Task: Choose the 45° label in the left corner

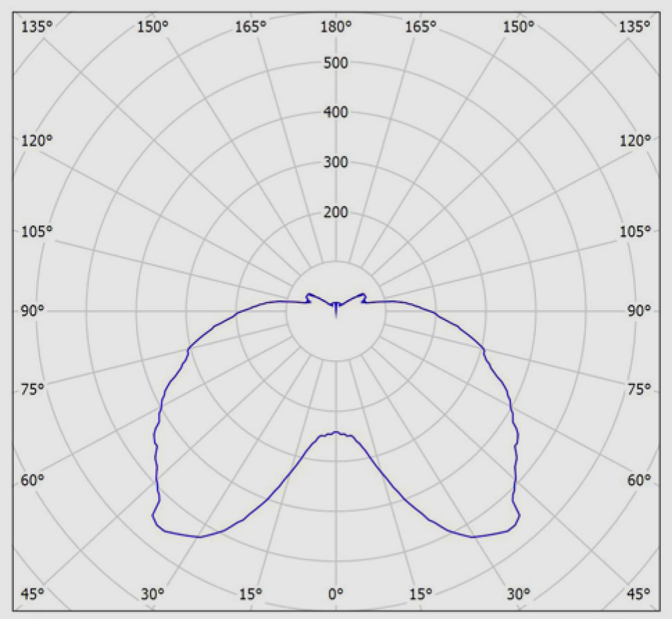Action: pos(33,594)
